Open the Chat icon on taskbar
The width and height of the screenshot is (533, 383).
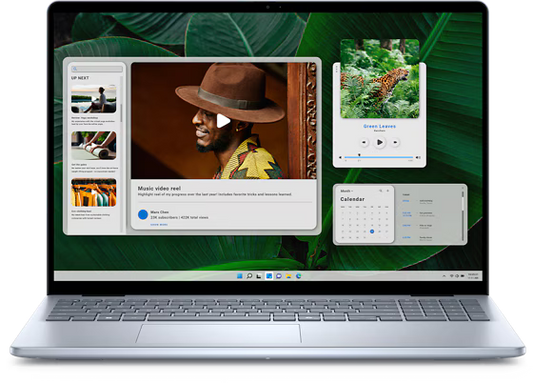(279, 276)
